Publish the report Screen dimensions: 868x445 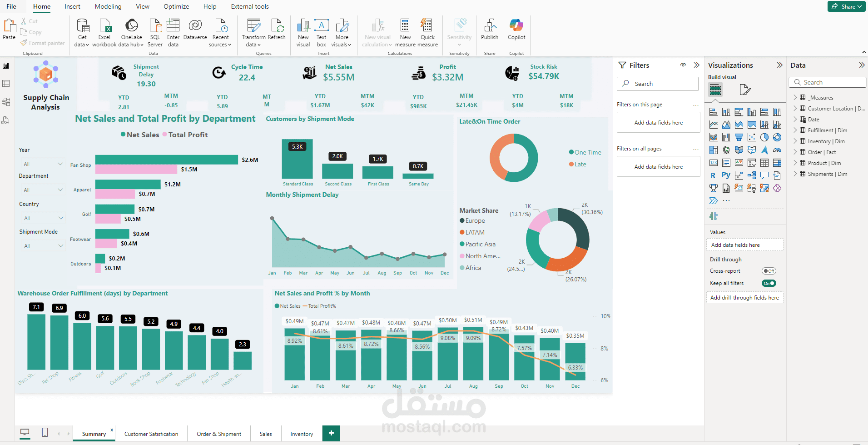[x=490, y=30]
